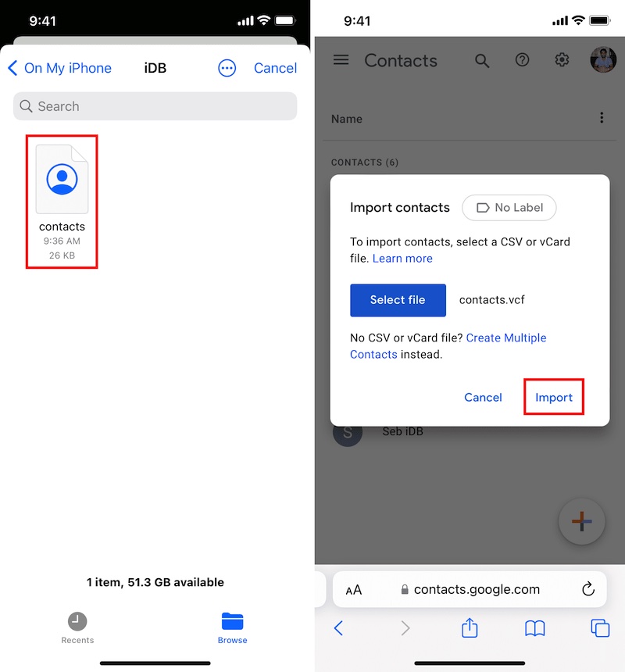Open the Create Multiple Contacts link

(x=448, y=346)
